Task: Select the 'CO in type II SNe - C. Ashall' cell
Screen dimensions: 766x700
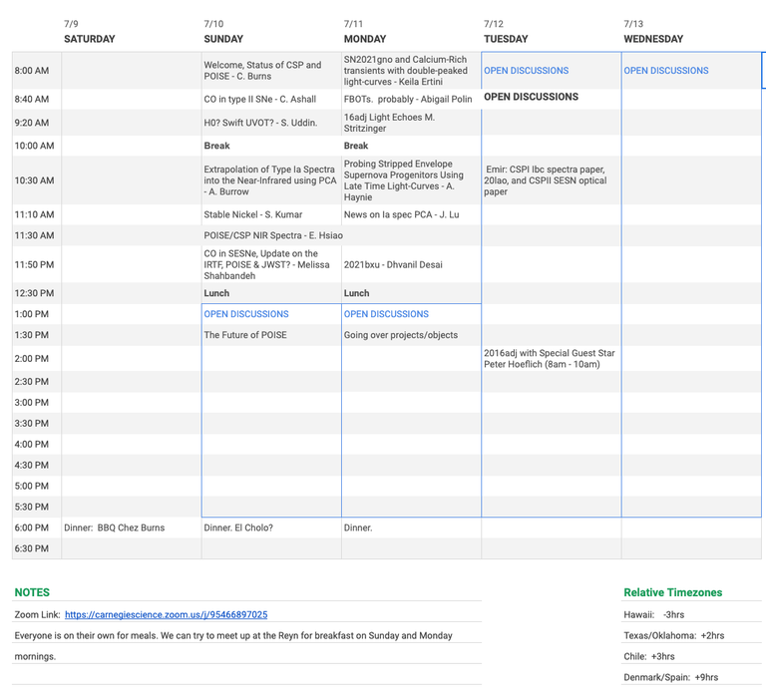Action: [x=262, y=100]
